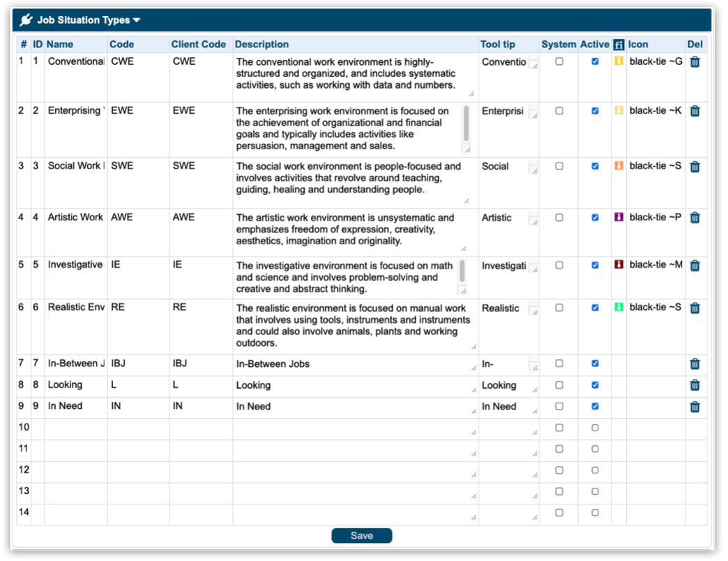Viewport: 728px width, 561px height.
Task: Open the Job Situation Types dropdown arrow
Action: [137, 20]
